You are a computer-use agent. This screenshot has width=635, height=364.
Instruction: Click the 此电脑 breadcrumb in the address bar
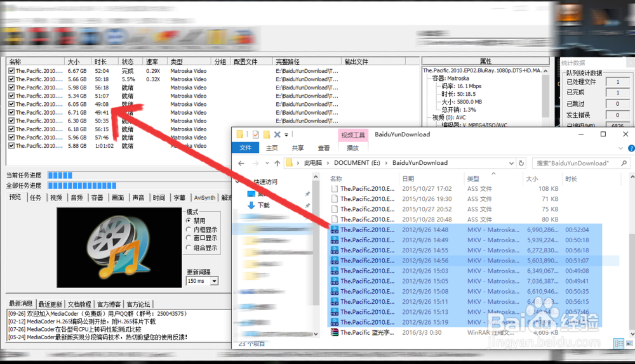[313, 162]
